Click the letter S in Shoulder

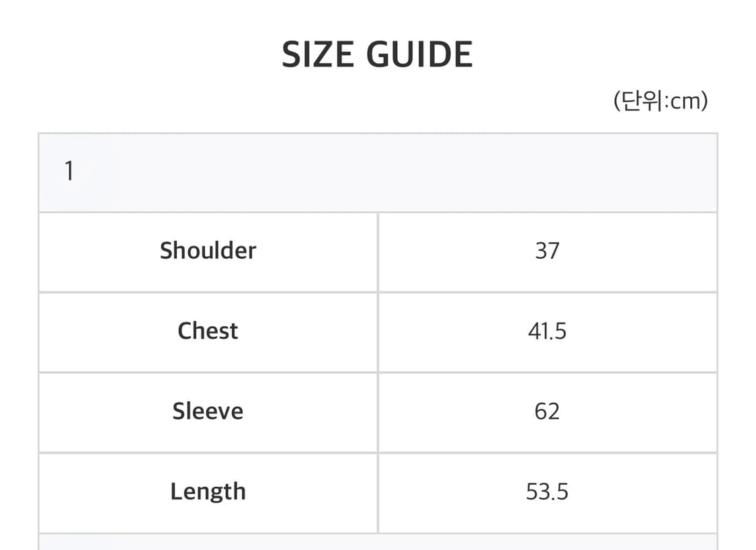click(166, 251)
